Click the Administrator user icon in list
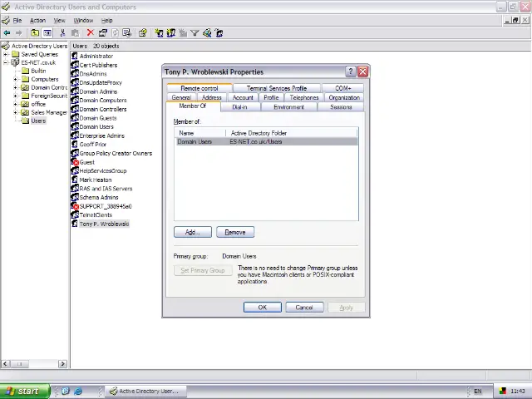The image size is (532, 399). tap(75, 56)
